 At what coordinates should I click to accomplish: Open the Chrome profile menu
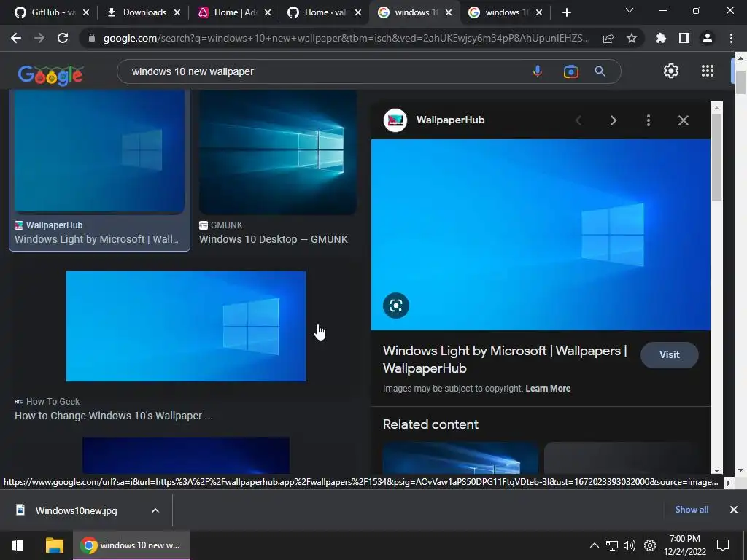(708, 38)
